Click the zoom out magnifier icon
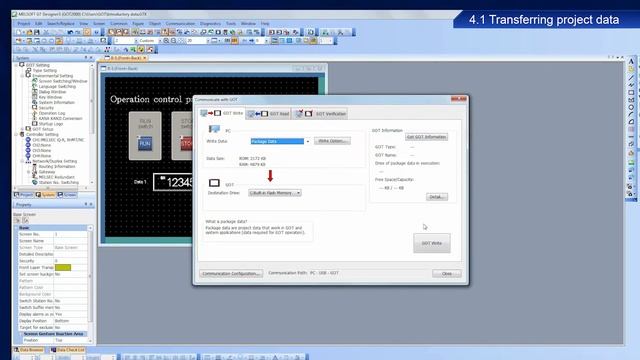640x360 pixels. click(173, 41)
